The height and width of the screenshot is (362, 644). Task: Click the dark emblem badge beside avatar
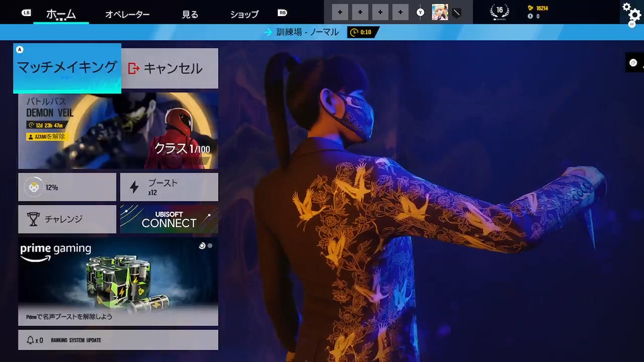(x=456, y=13)
